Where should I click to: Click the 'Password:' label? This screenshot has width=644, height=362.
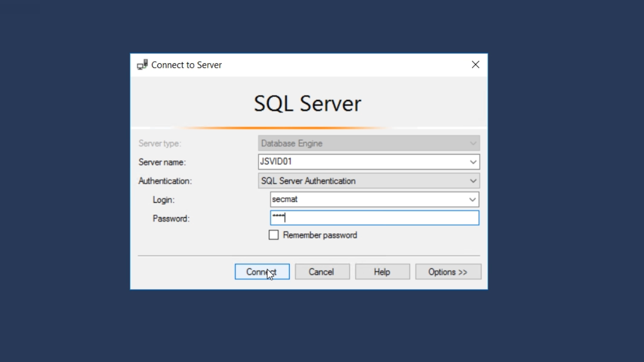click(x=171, y=219)
